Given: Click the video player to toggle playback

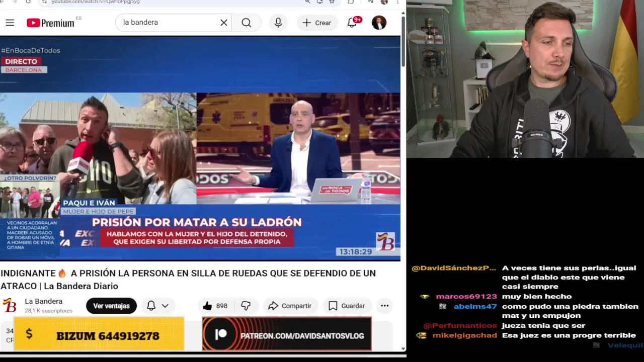Looking at the screenshot, I should pos(200,148).
